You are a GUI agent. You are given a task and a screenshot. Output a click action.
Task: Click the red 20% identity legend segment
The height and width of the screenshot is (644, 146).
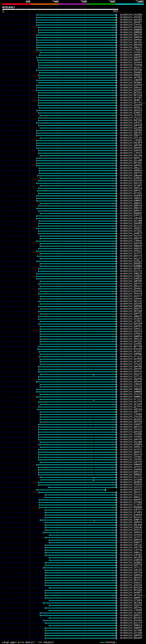pyautogui.click(x=16, y=4)
